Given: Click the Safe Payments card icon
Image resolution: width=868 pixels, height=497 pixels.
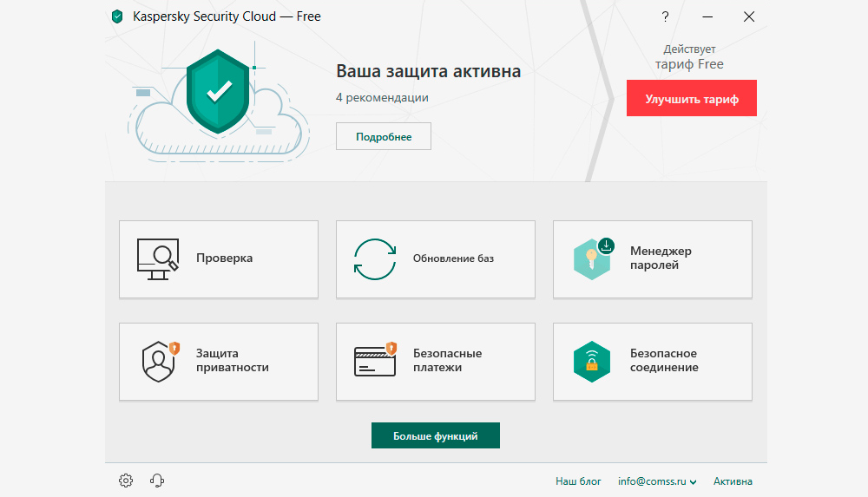Looking at the screenshot, I should click(375, 361).
